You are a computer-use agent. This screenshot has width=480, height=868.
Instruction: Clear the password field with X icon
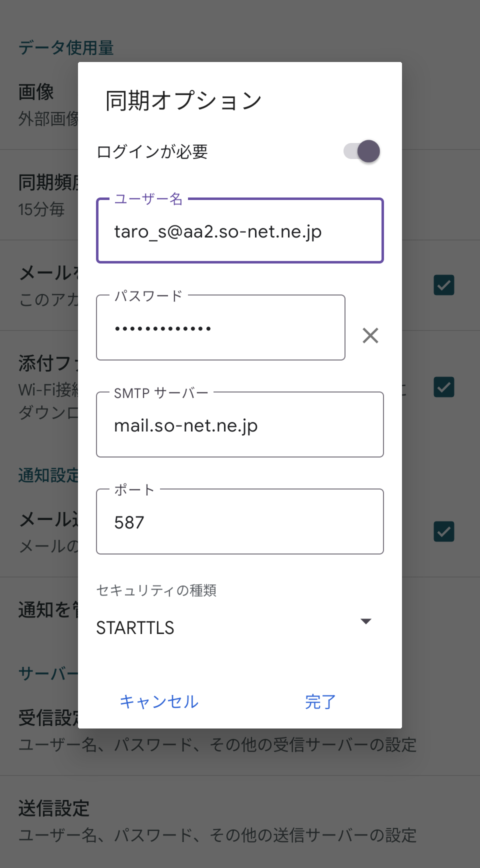click(370, 335)
